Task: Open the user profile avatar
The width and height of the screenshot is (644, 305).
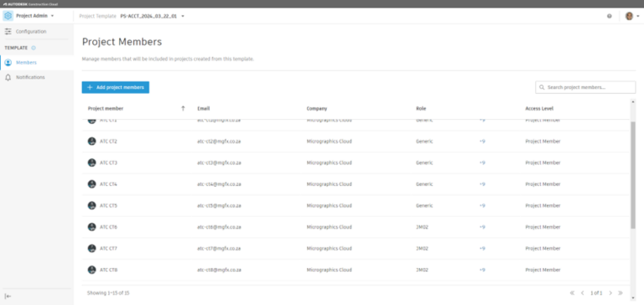Action: (629, 17)
